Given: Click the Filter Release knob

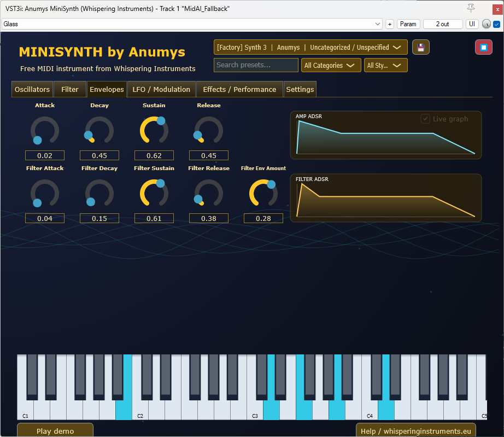Looking at the screenshot, I should pyautogui.click(x=209, y=193).
